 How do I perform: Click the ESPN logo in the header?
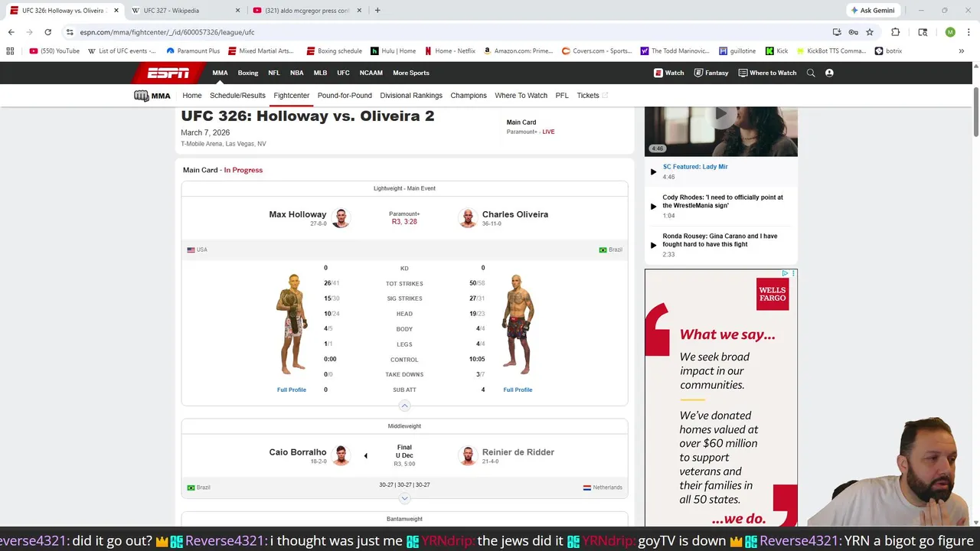tap(168, 73)
